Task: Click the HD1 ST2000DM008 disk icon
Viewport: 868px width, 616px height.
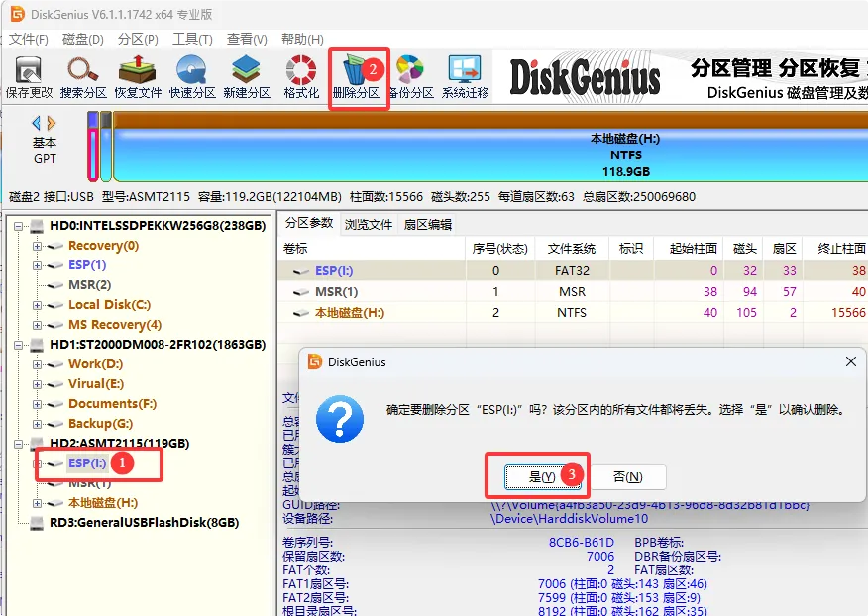Action: click(x=37, y=345)
